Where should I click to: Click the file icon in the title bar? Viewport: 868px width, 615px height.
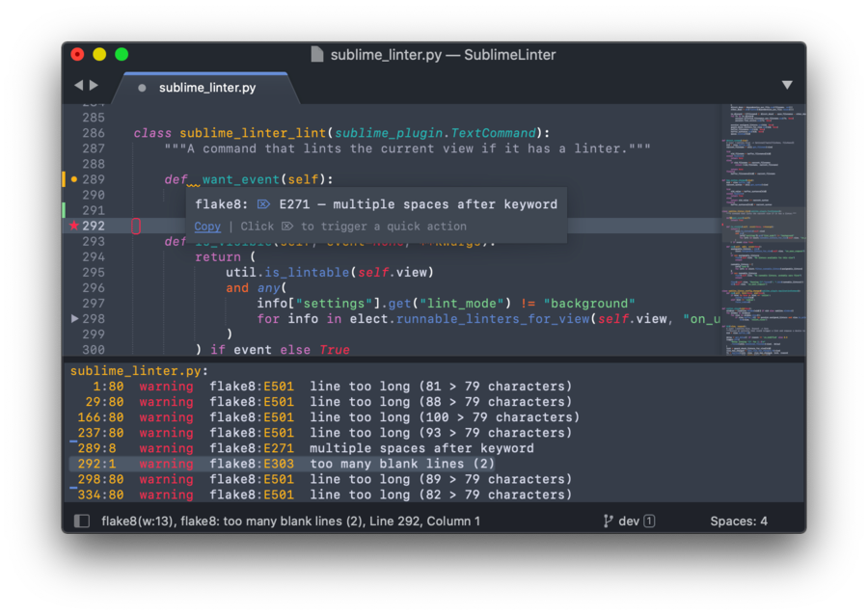coord(316,55)
